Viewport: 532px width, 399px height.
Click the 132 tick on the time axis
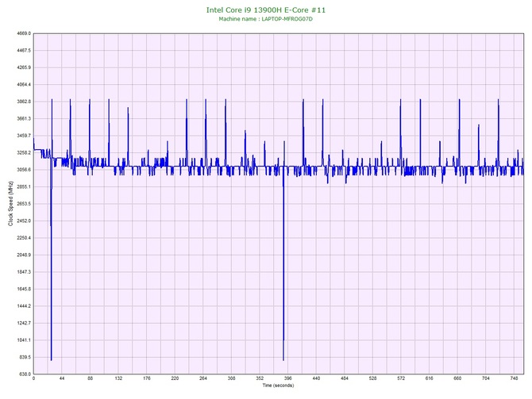pos(118,378)
